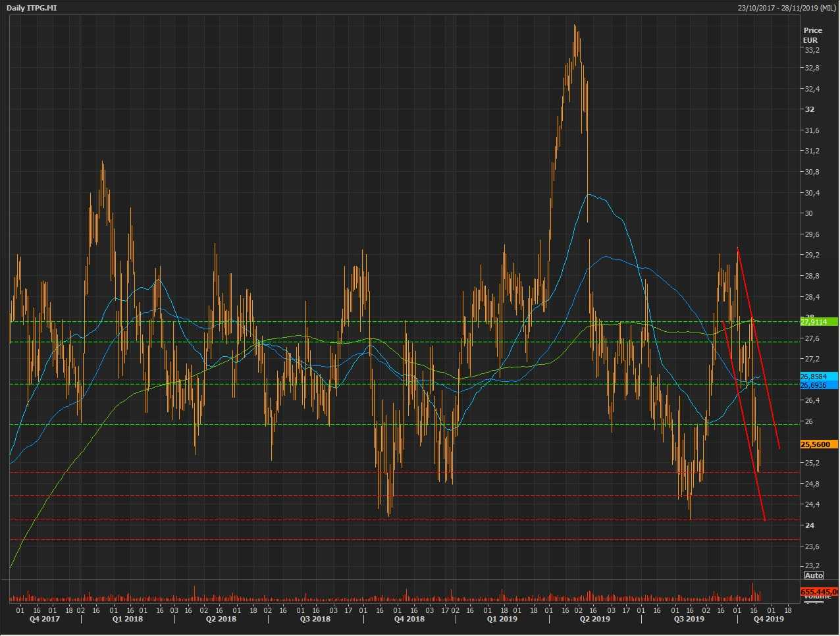Select the Q3 2019 quarter label
Viewport: 840px width, 636px height.
pyautogui.click(x=689, y=619)
